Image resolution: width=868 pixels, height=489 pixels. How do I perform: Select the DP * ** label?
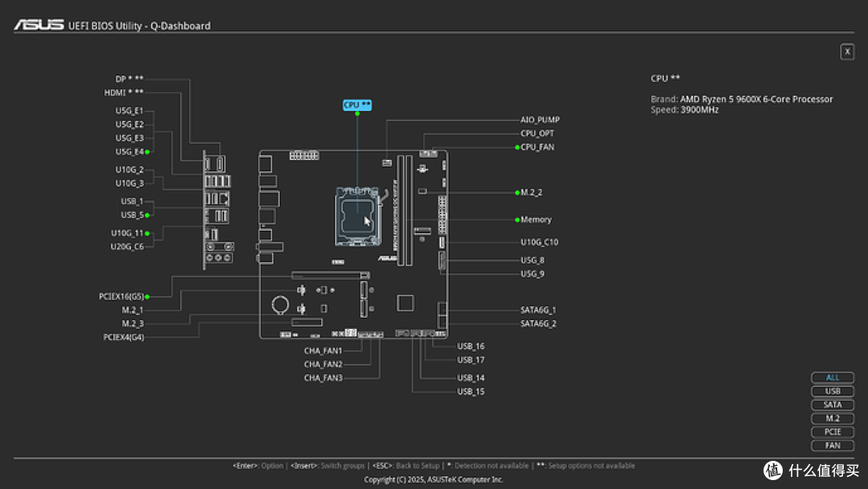click(x=129, y=79)
